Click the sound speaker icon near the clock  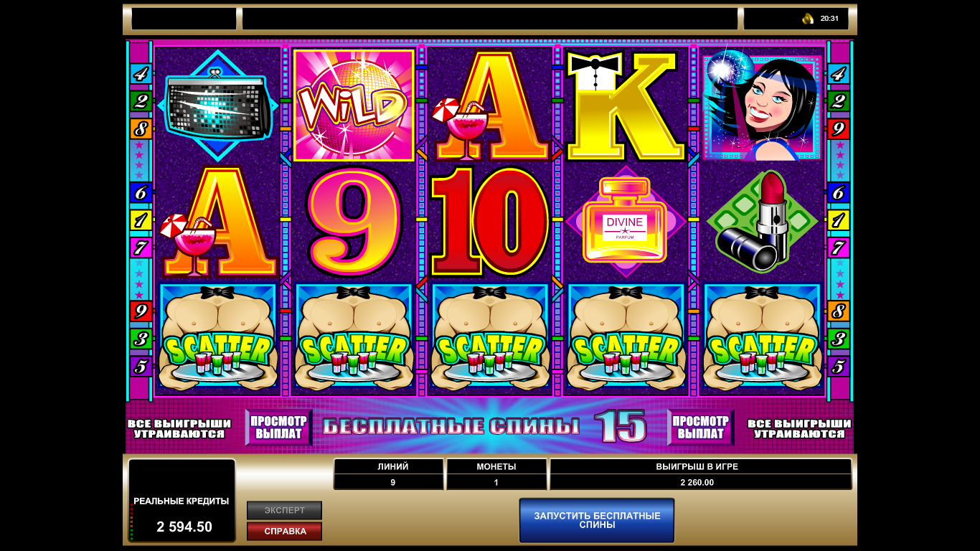[808, 19]
